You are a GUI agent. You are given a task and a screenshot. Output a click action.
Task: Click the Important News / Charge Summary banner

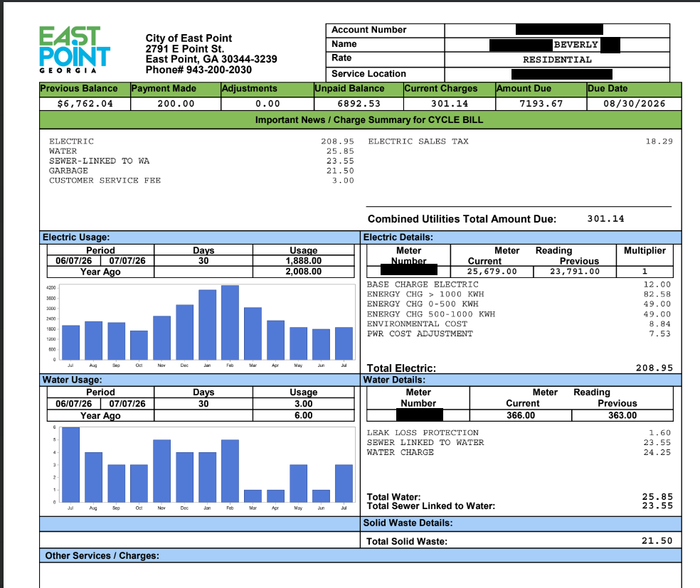(360, 119)
